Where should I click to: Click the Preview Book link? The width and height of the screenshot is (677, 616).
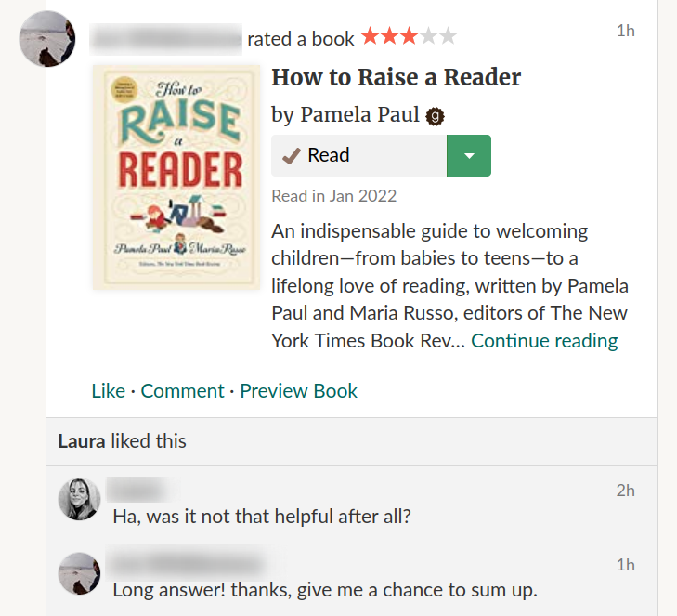pos(298,391)
